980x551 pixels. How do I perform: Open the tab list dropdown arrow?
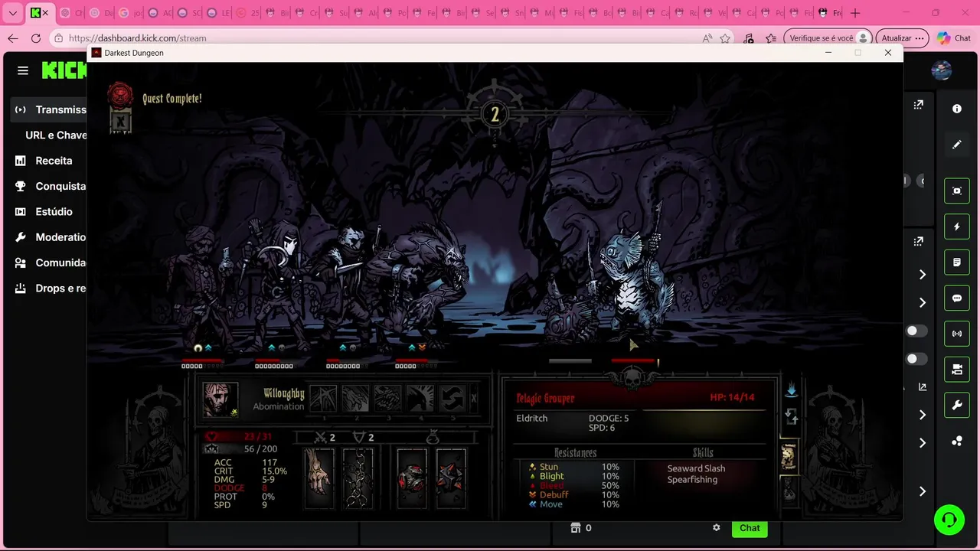click(15, 13)
